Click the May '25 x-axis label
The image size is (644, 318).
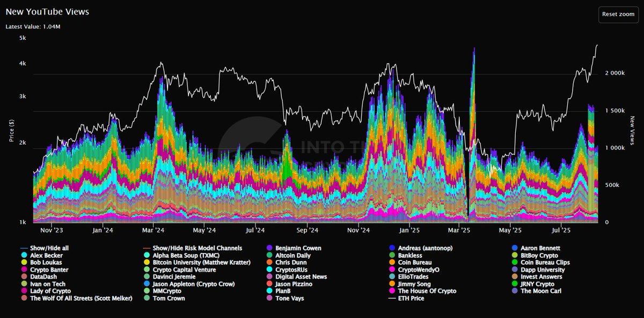[510, 230]
